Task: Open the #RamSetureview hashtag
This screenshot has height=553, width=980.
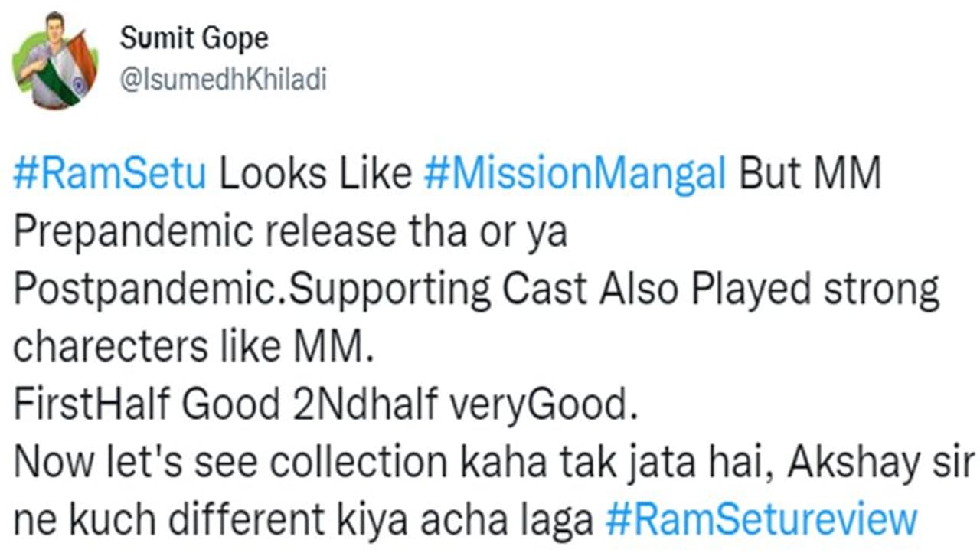Action: click(x=761, y=521)
